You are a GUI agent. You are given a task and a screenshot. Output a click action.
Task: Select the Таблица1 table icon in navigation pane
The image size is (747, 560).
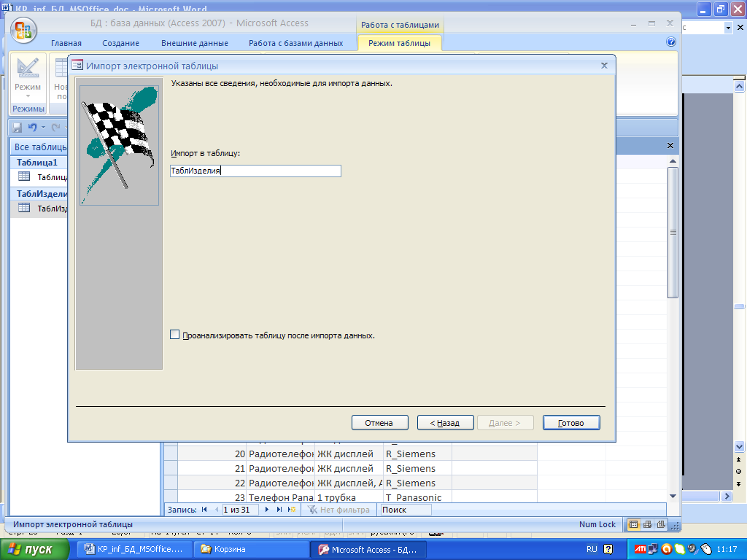coord(24,176)
